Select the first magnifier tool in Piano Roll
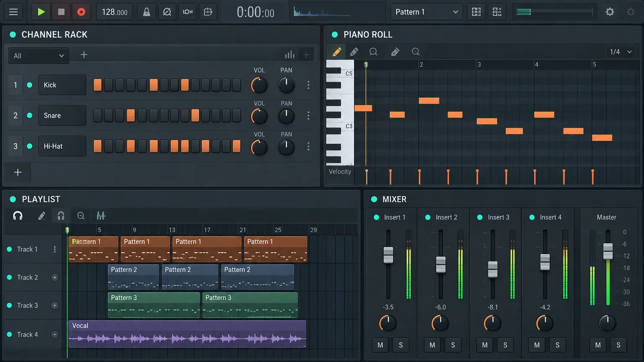 [373, 52]
